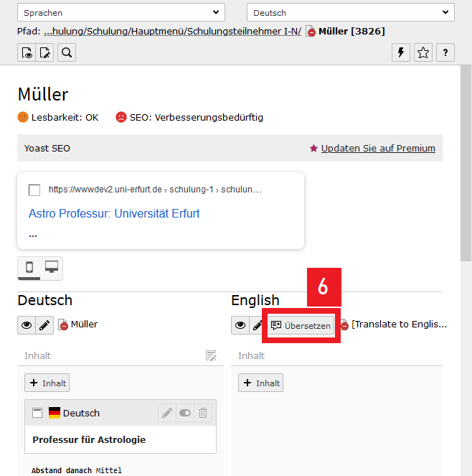Follow the Updaten Sie auf Premium link
This screenshot has height=476, width=472.
click(x=377, y=148)
